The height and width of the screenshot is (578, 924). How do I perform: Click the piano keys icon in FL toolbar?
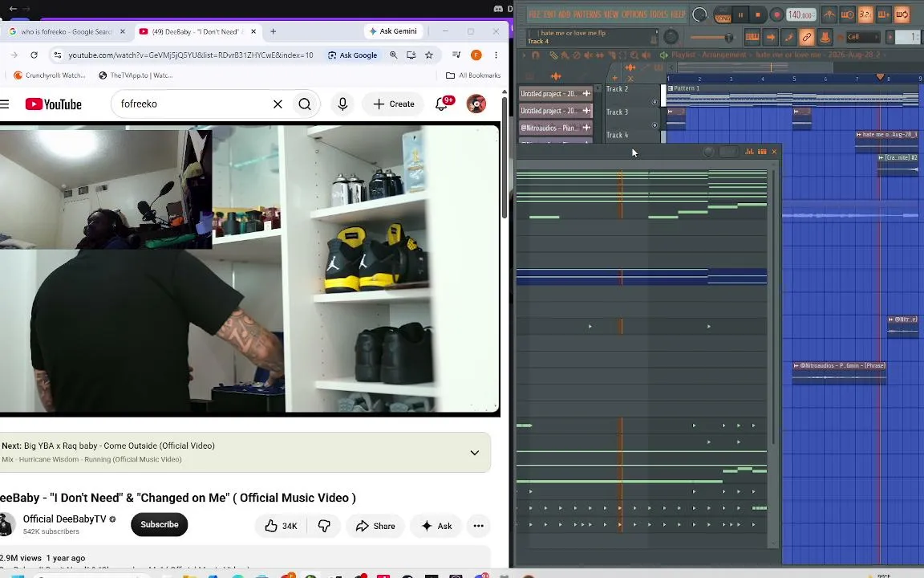752,37
